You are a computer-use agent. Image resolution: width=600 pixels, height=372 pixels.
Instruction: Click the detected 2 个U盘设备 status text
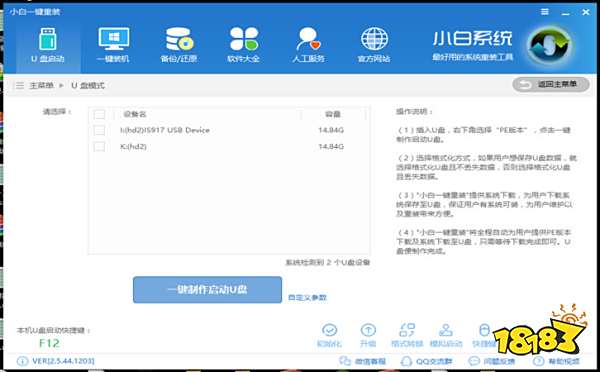pos(328,263)
